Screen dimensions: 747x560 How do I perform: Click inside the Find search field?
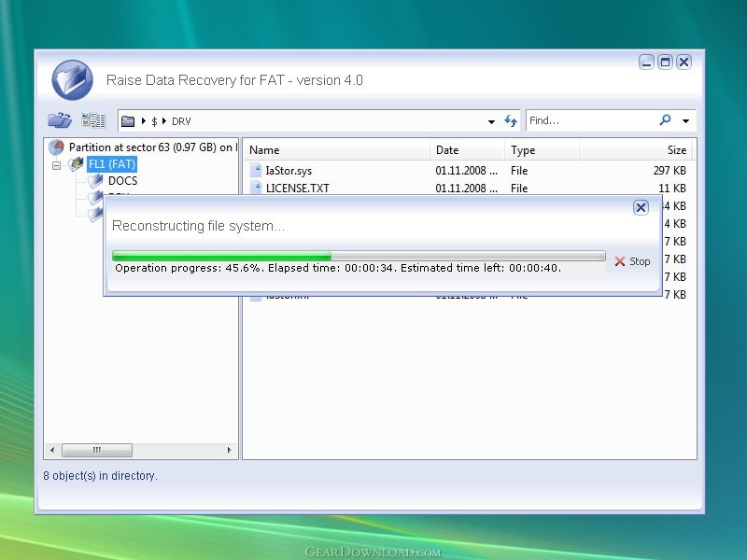click(x=591, y=120)
